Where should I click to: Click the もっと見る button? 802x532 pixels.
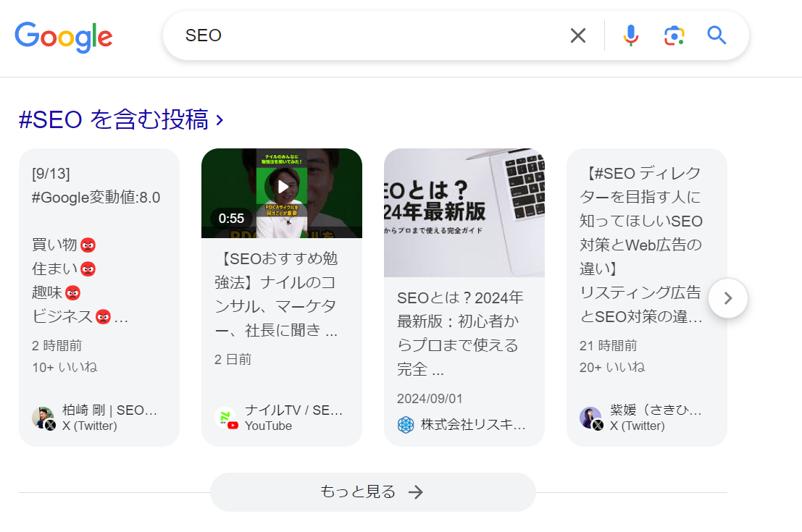(372, 491)
